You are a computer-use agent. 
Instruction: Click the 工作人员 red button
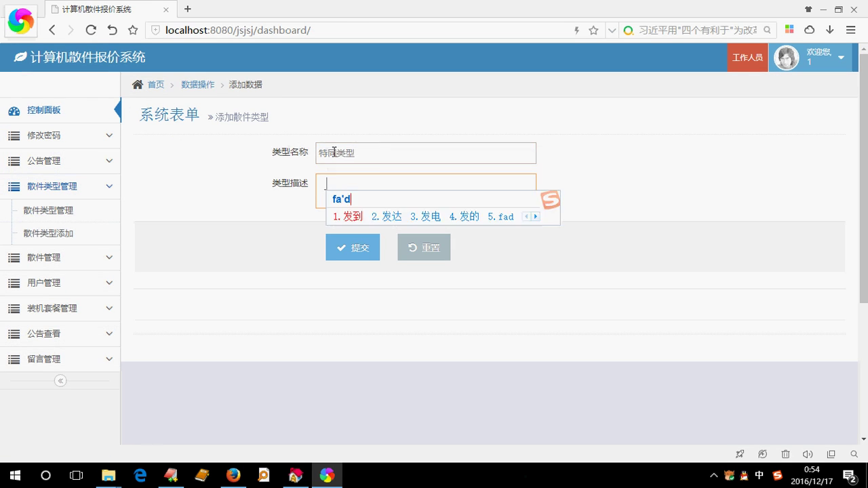[x=747, y=58]
